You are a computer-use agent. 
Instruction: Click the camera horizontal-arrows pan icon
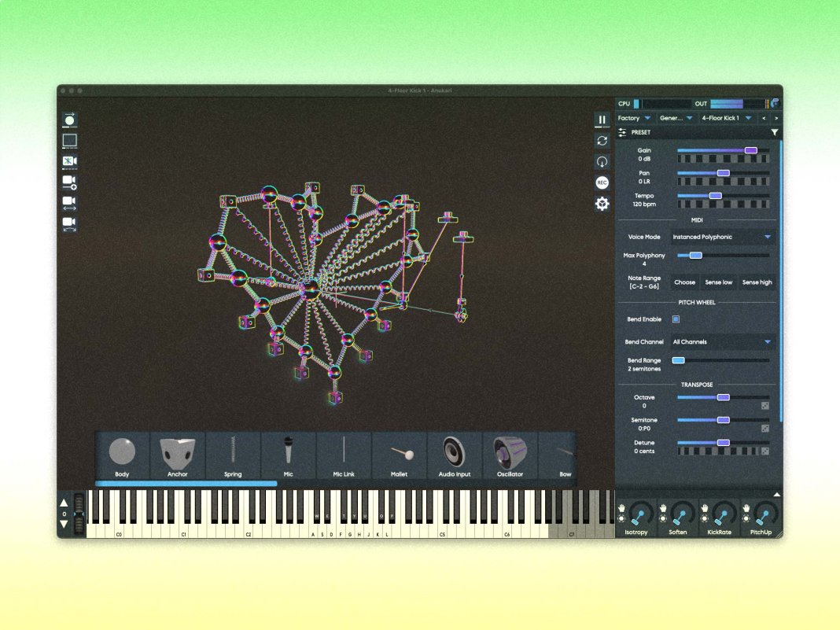click(70, 202)
